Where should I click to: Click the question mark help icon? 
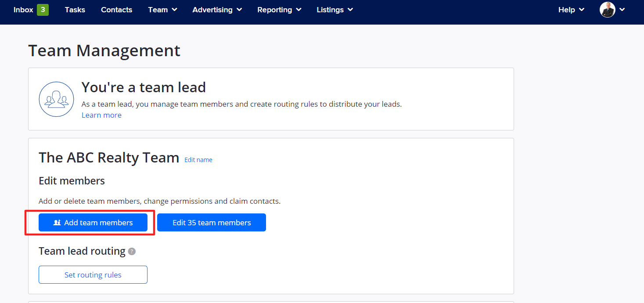click(132, 252)
